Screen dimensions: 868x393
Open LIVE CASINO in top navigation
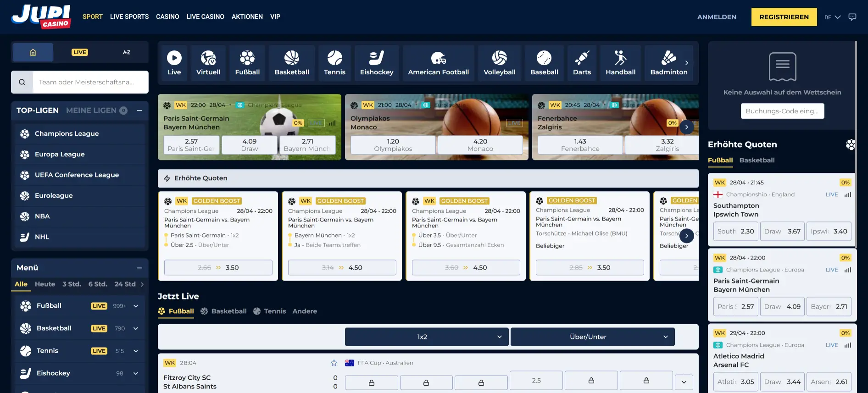pyautogui.click(x=206, y=17)
